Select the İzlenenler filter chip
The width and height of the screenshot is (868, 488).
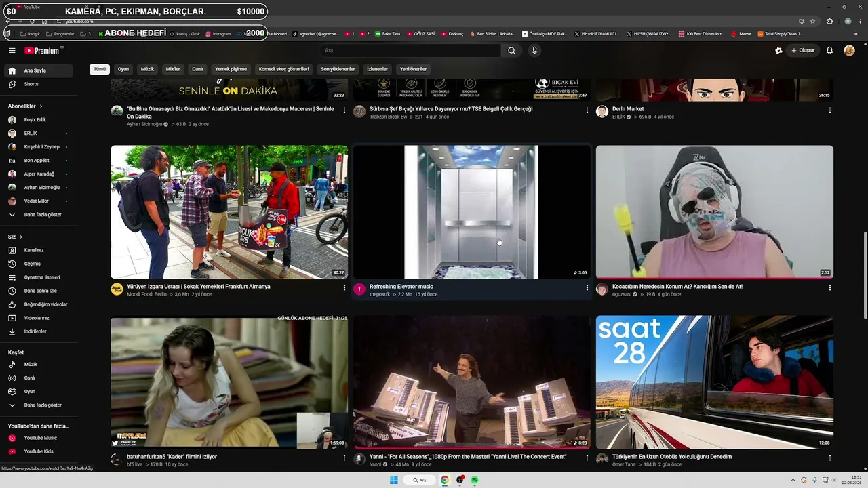(378, 69)
